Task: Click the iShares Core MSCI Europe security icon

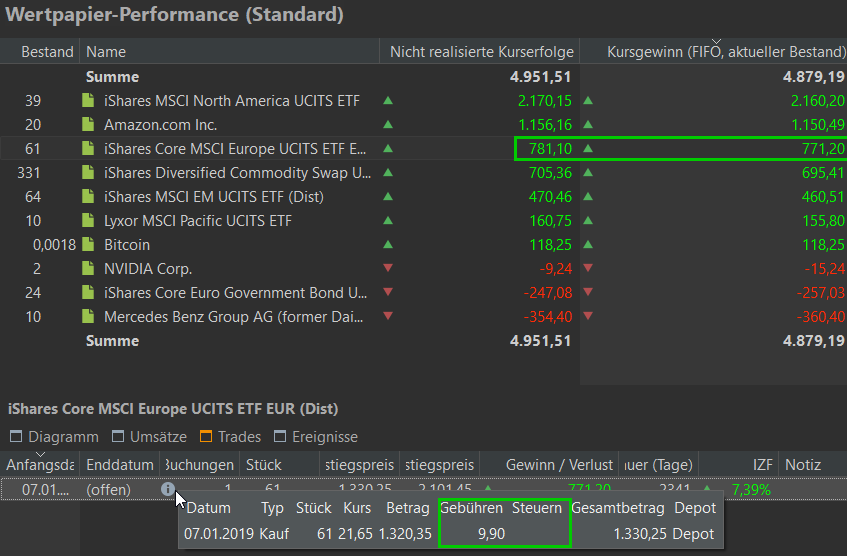Action: tap(88, 149)
